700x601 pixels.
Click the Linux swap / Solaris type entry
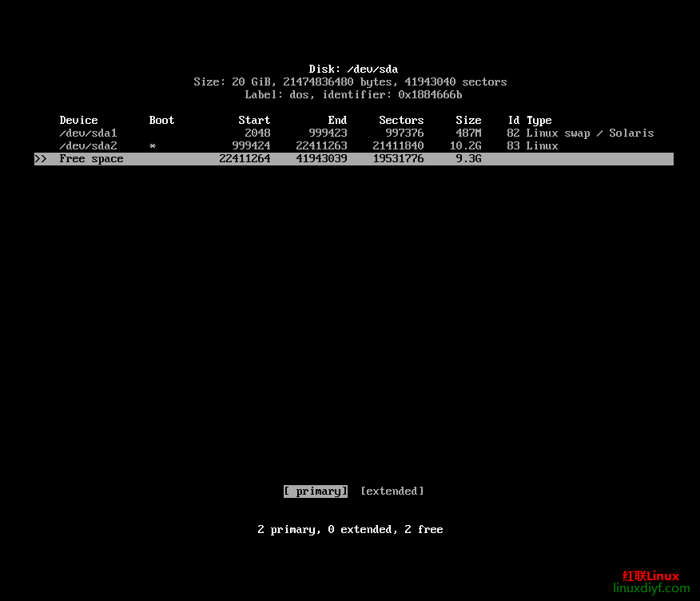[590, 133]
